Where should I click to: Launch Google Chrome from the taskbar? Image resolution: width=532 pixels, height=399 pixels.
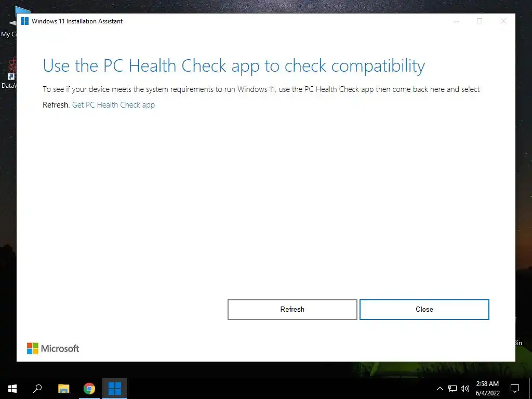point(89,389)
